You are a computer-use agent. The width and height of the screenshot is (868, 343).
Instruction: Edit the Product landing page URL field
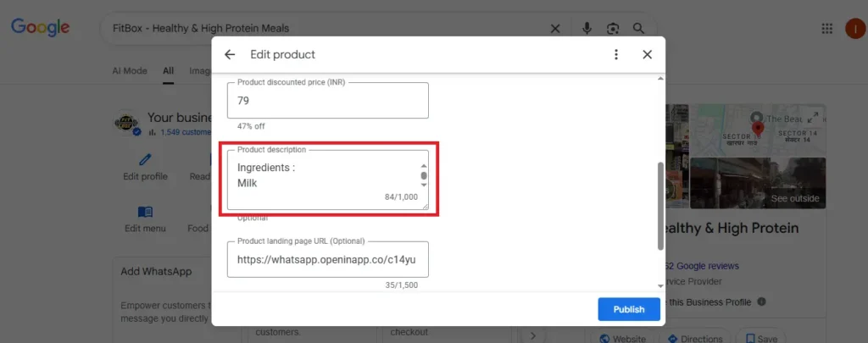click(x=328, y=259)
